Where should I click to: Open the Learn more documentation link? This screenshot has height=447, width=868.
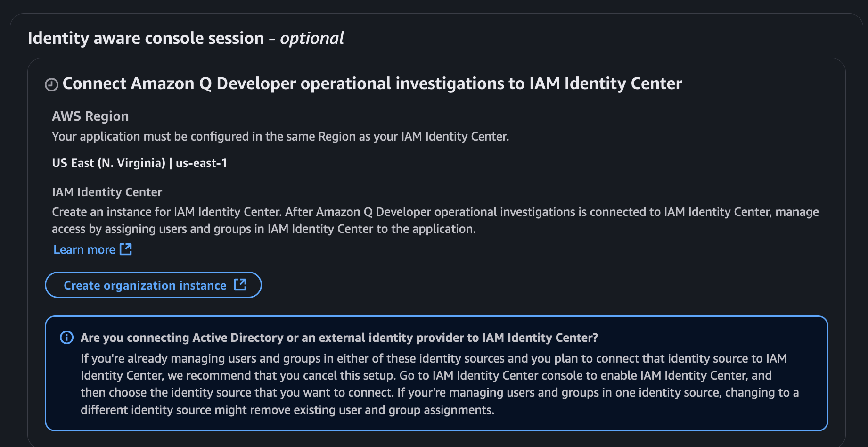(84, 249)
